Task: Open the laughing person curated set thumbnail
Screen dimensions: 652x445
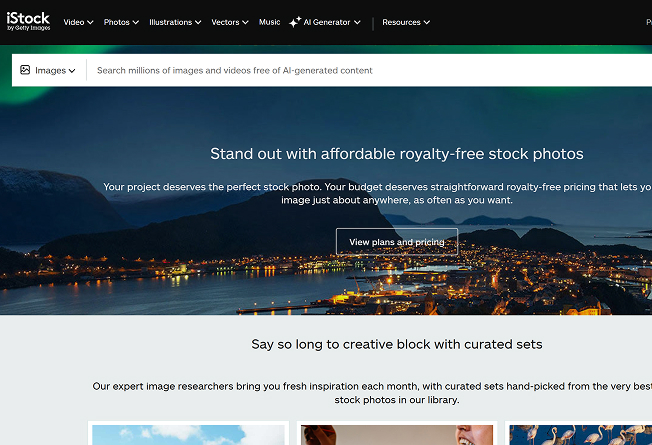Action: [397, 435]
